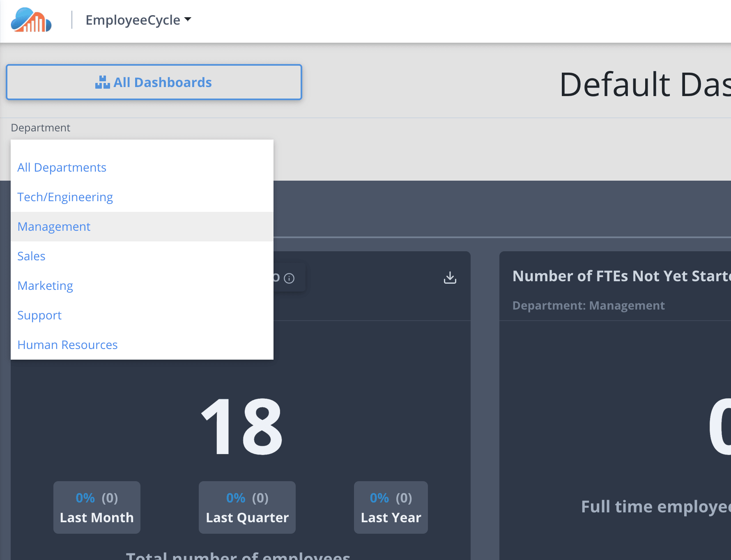Pick Marketing in the department dropdown
Image resolution: width=731 pixels, height=560 pixels.
[x=45, y=286]
